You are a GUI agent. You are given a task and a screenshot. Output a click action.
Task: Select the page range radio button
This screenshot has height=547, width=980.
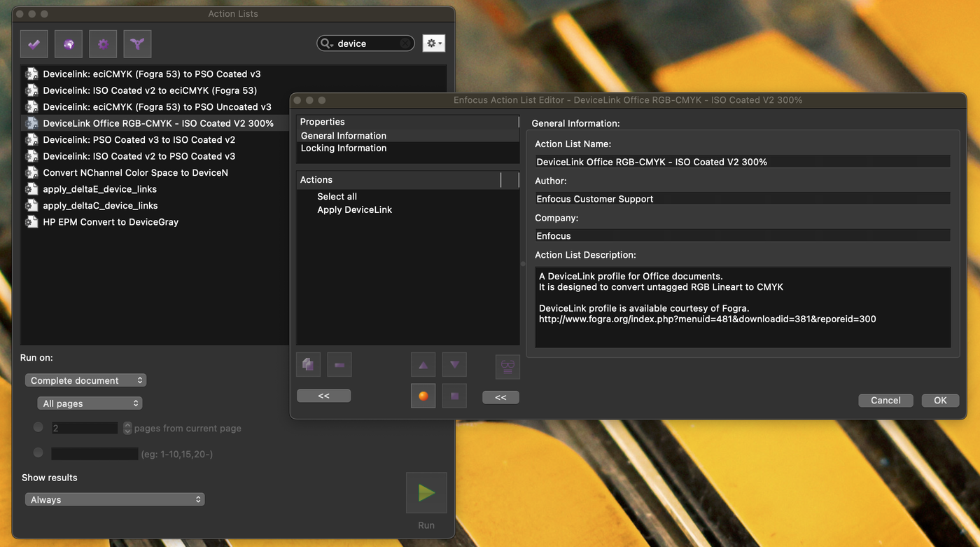click(x=38, y=452)
